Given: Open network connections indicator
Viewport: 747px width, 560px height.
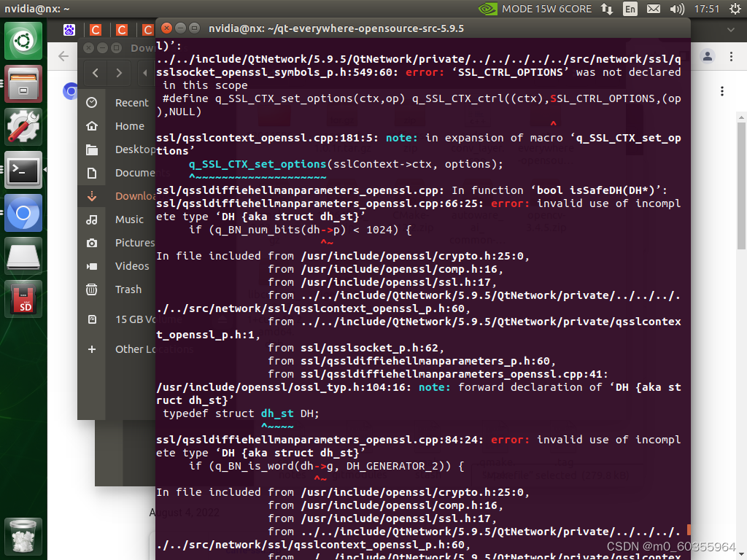Looking at the screenshot, I should (x=607, y=9).
